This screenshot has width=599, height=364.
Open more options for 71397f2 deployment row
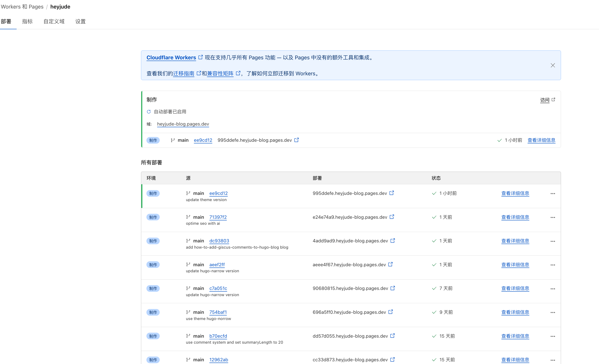tap(552, 217)
